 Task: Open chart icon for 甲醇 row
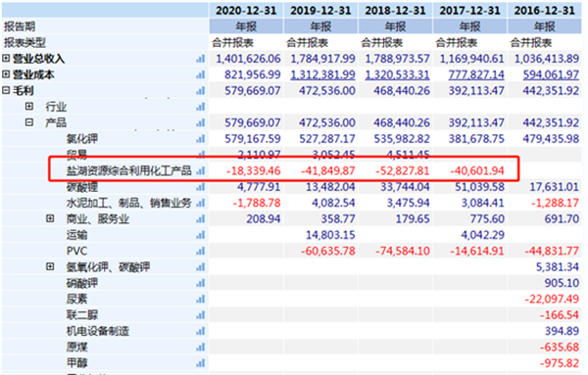pyautogui.click(x=201, y=363)
